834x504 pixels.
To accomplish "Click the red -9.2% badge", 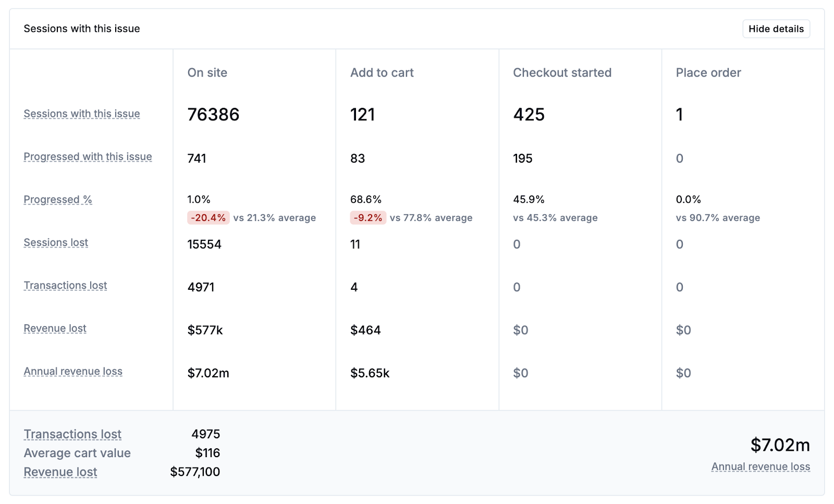I will point(368,218).
